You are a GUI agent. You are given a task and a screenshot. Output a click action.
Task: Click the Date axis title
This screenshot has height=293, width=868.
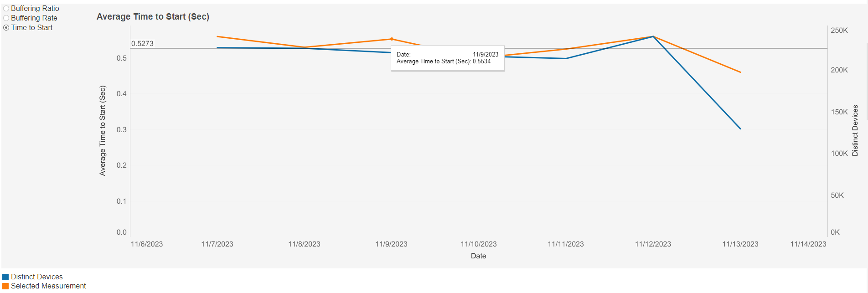pyautogui.click(x=478, y=256)
